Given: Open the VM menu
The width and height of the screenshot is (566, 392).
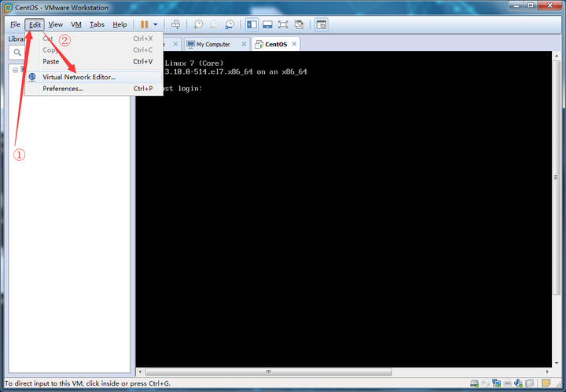Looking at the screenshot, I should coord(76,24).
